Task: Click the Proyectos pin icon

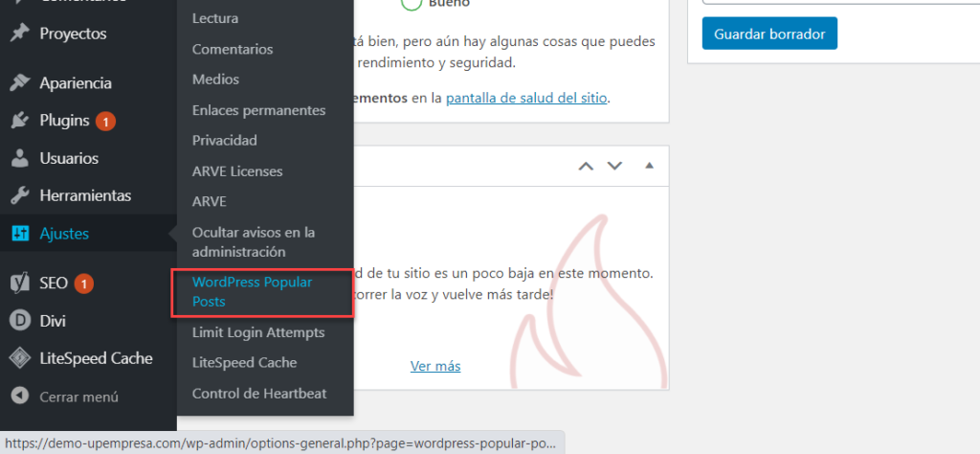Action: (x=20, y=34)
